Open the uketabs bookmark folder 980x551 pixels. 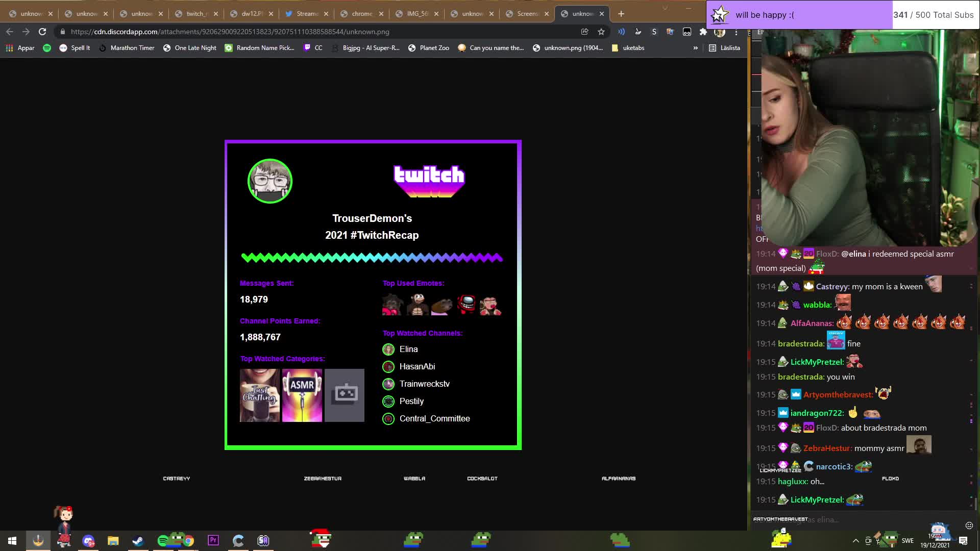pyautogui.click(x=628, y=48)
